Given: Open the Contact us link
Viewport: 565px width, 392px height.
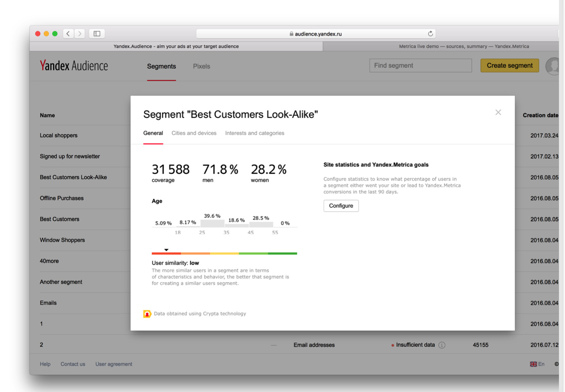Looking at the screenshot, I should [x=73, y=364].
